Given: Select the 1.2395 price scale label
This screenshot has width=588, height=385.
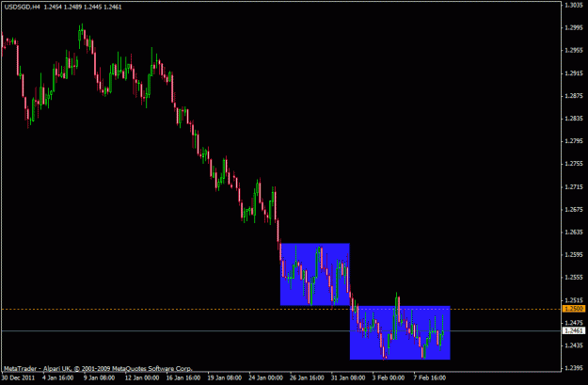Looking at the screenshot, I should (574, 368).
